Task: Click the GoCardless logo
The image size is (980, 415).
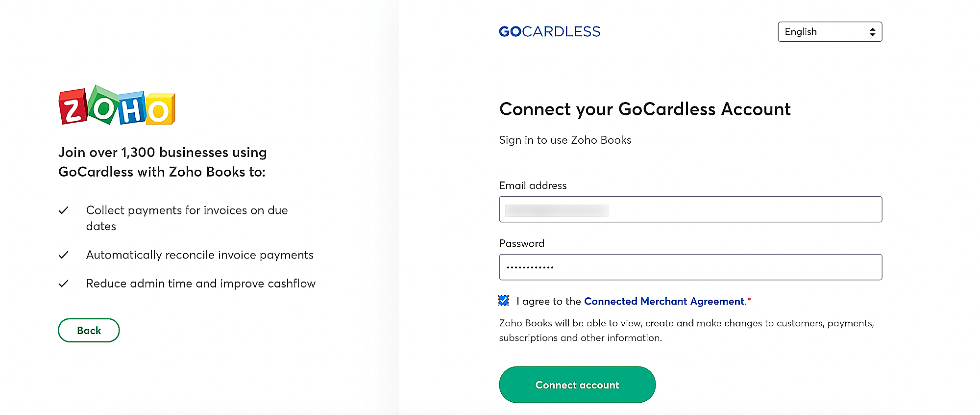Action: pyautogui.click(x=549, y=32)
